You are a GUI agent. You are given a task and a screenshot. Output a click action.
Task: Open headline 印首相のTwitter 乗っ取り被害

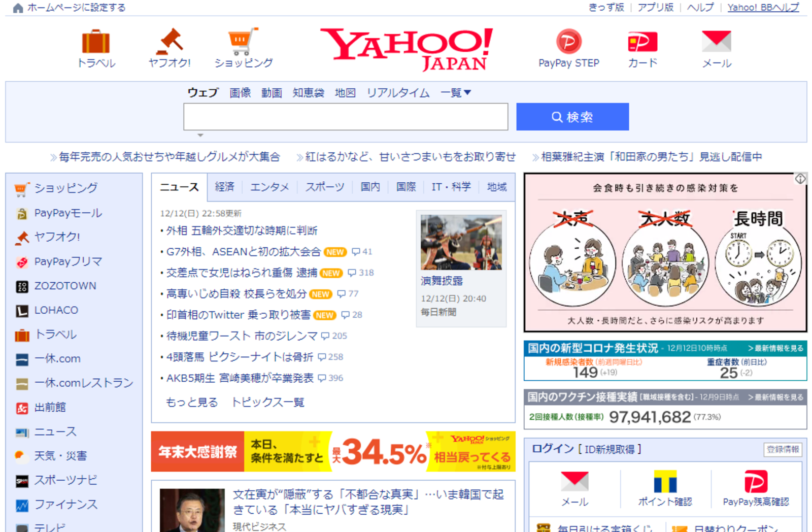click(239, 315)
